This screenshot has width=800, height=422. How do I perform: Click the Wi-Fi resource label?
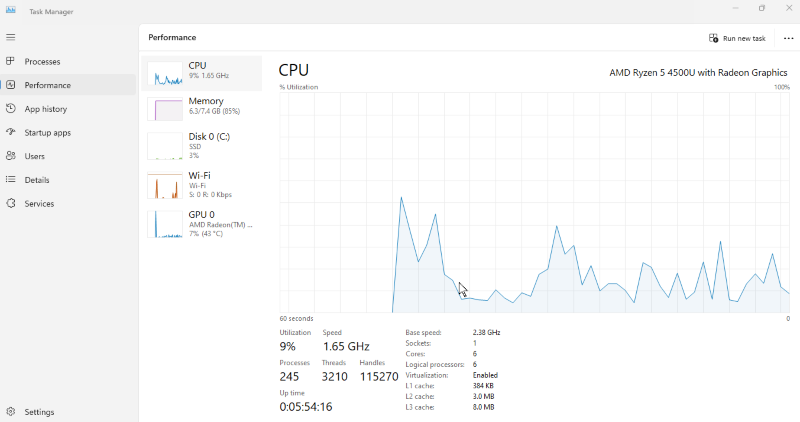(199, 176)
